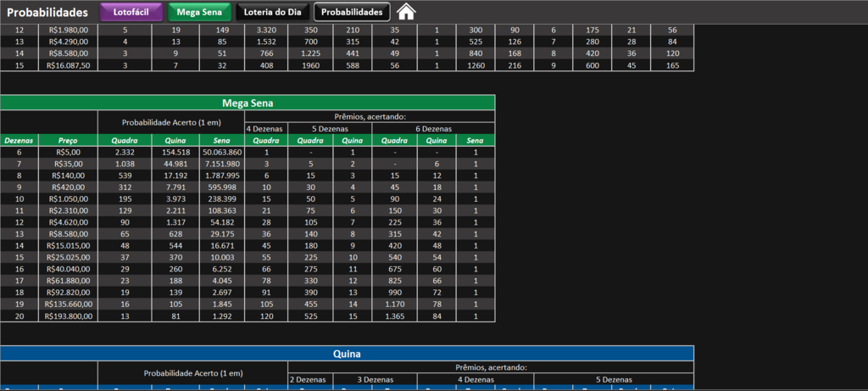Select the Quina probability value 154.518

[175, 153]
